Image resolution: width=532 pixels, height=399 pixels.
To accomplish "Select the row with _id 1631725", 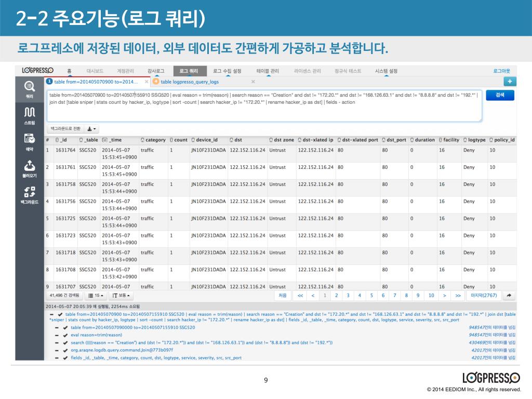I will [280, 222].
